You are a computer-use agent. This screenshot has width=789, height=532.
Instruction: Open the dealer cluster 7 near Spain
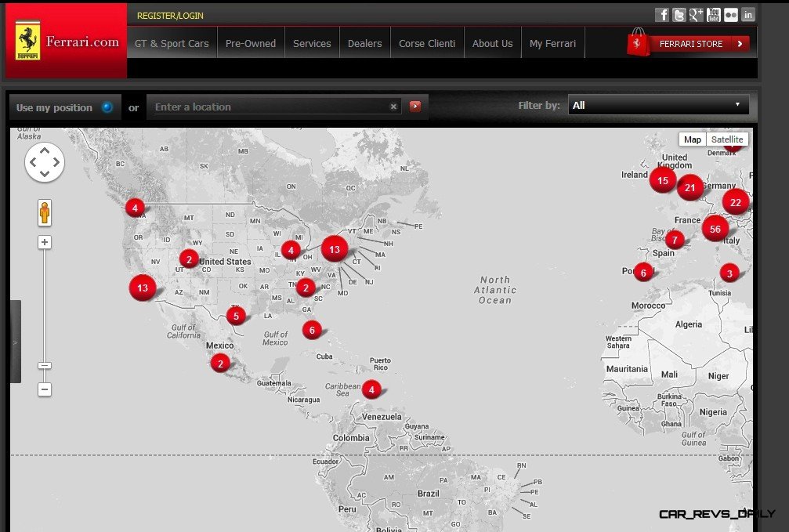coord(675,240)
